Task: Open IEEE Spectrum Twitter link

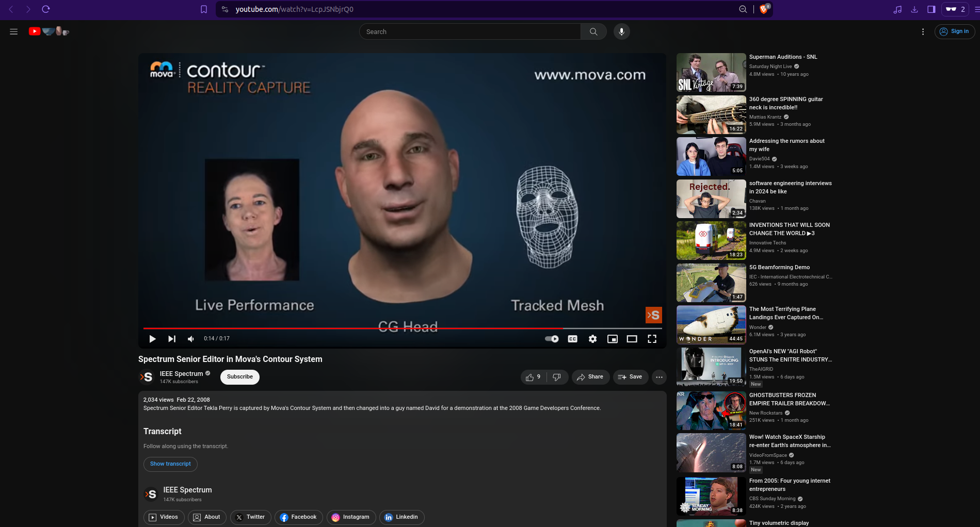Action: coord(250,517)
